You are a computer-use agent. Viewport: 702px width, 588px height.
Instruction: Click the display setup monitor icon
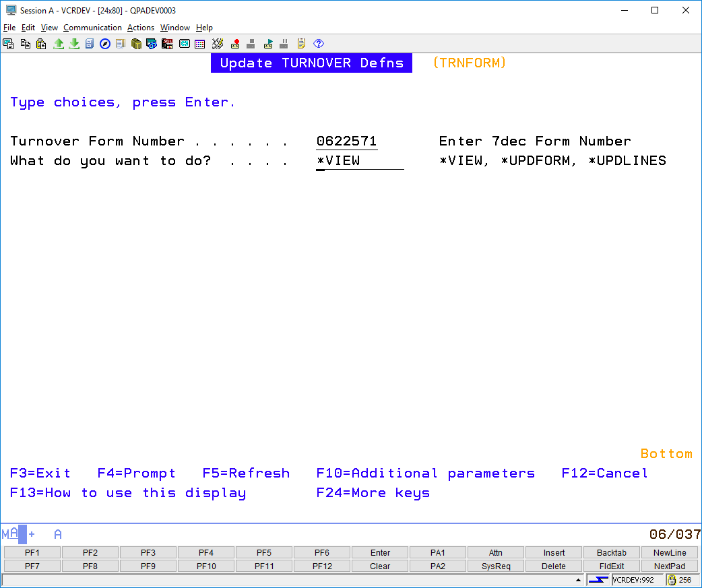click(x=185, y=44)
